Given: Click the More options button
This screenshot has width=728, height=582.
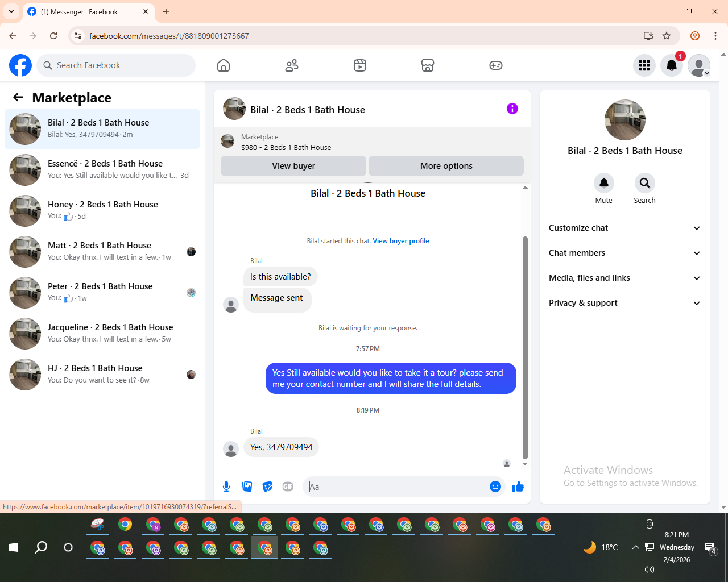Looking at the screenshot, I should tap(446, 166).
